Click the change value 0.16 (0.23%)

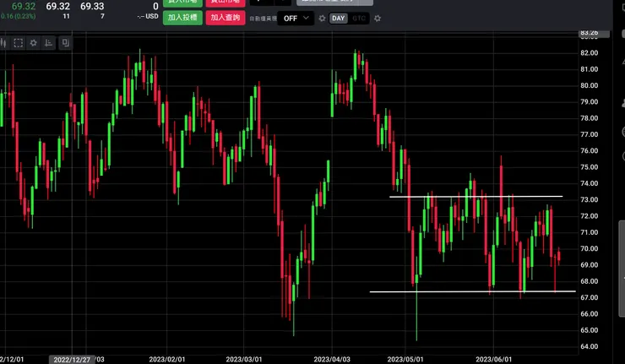18,16
